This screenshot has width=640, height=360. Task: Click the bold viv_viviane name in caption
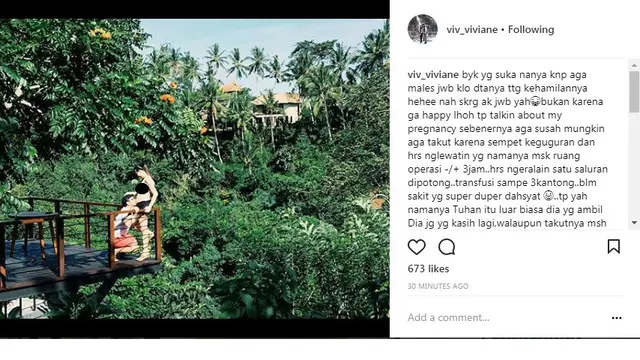(433, 75)
